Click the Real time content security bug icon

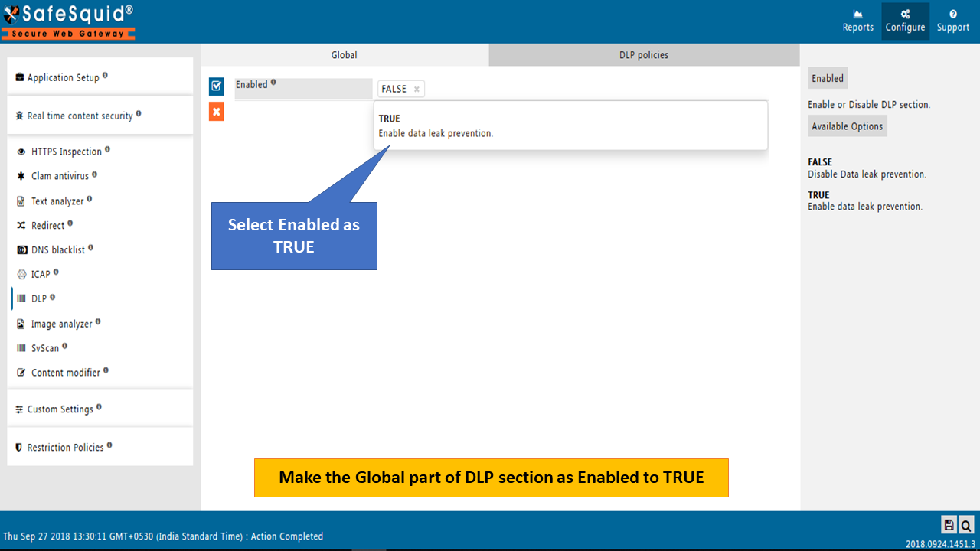tap(20, 116)
